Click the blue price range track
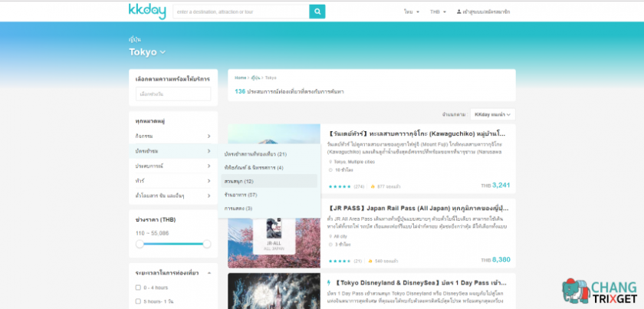Image resolution: width=644 pixels, height=309 pixels. [x=173, y=244]
